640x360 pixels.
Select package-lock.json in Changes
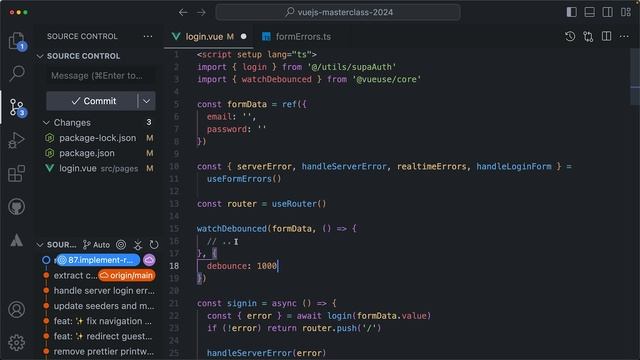click(98, 138)
